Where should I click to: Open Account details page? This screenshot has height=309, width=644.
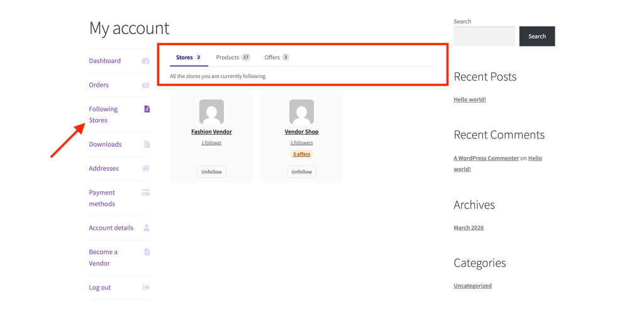[x=111, y=228]
